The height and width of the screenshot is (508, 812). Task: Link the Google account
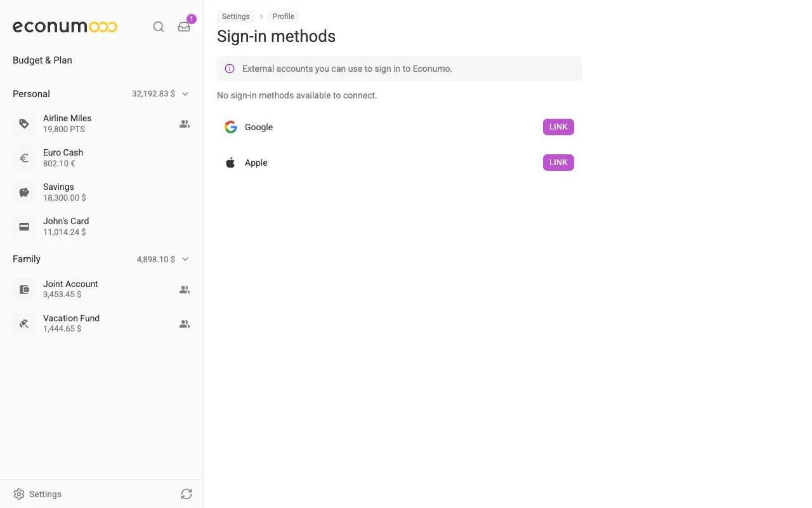[x=558, y=127]
